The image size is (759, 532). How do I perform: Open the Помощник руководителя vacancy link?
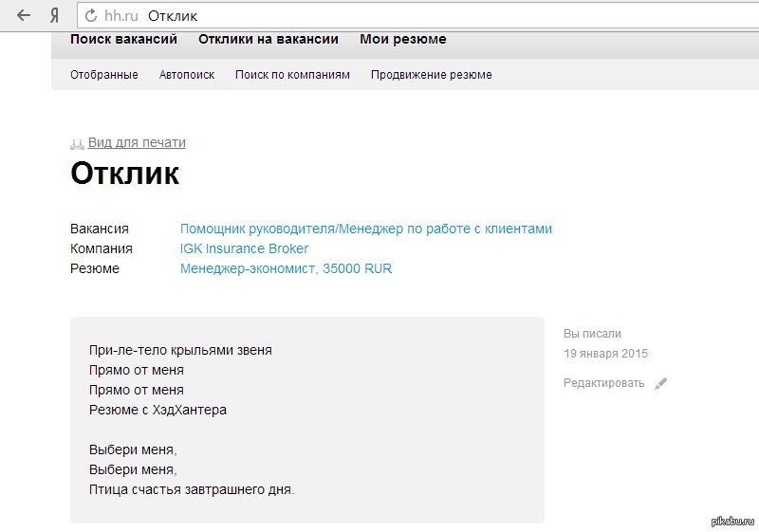[366, 229]
